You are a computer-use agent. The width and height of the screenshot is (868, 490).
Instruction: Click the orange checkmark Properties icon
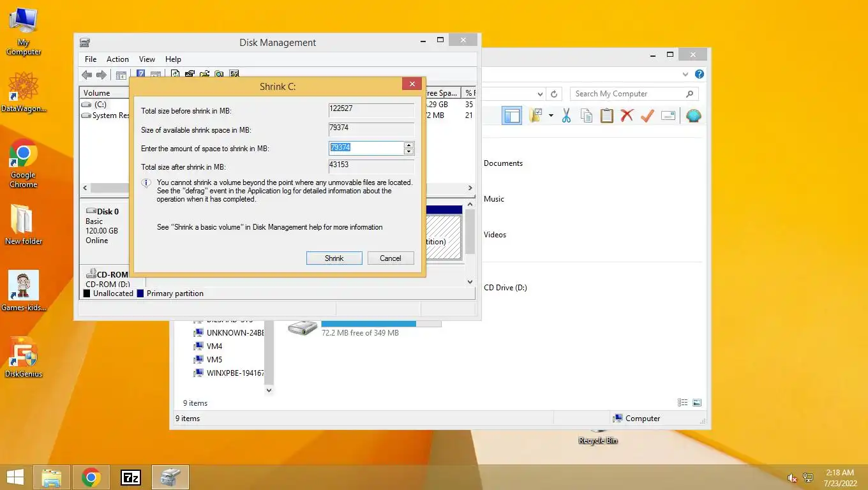(647, 115)
